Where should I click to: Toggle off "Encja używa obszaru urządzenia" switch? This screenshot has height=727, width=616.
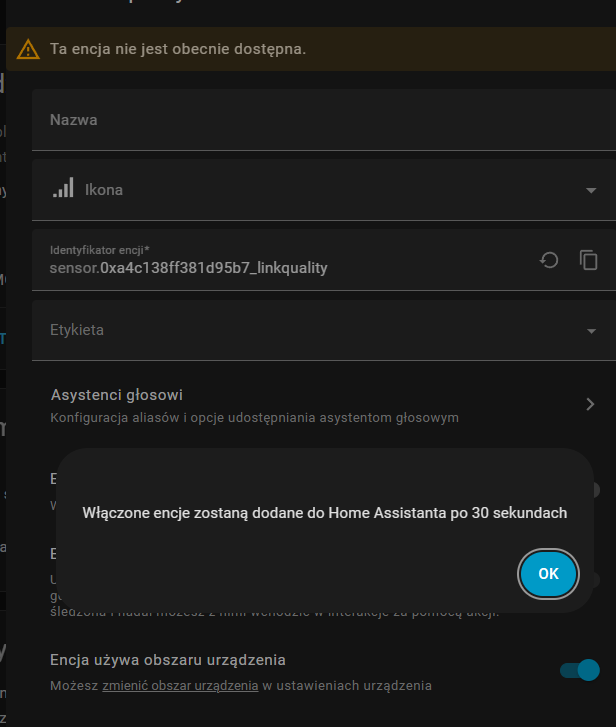pyautogui.click(x=579, y=670)
